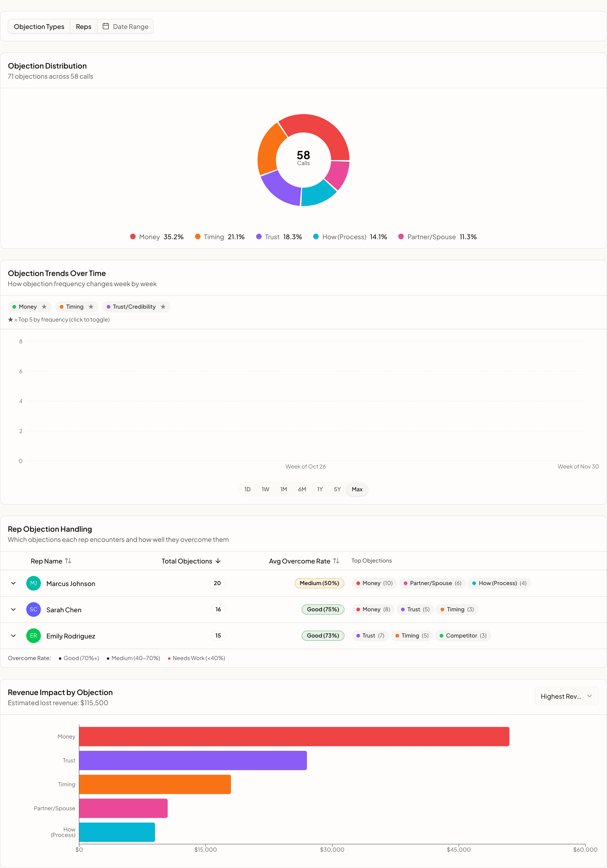Click Emily Rodriguez's Timing (5) tag
This screenshot has width=607, height=868.
tap(412, 635)
